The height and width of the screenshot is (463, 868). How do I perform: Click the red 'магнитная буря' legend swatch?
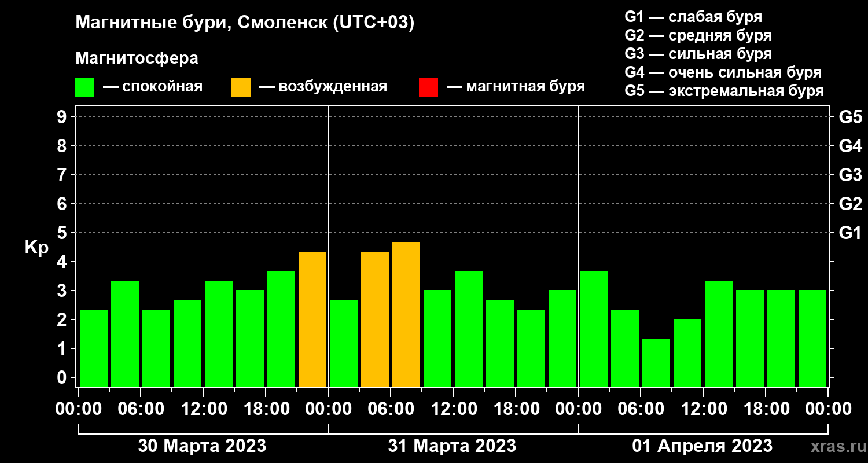[x=428, y=87]
